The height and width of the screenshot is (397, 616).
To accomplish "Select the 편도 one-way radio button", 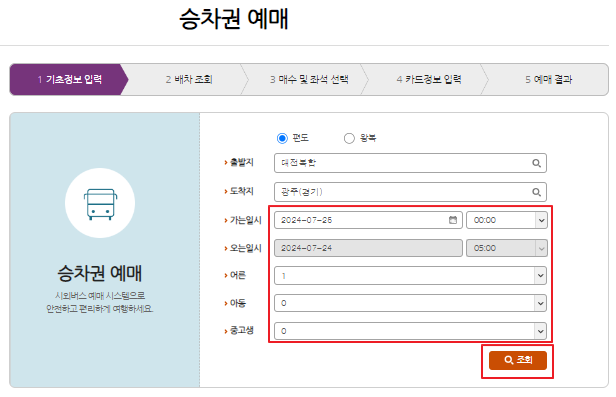I will pyautogui.click(x=282, y=138).
